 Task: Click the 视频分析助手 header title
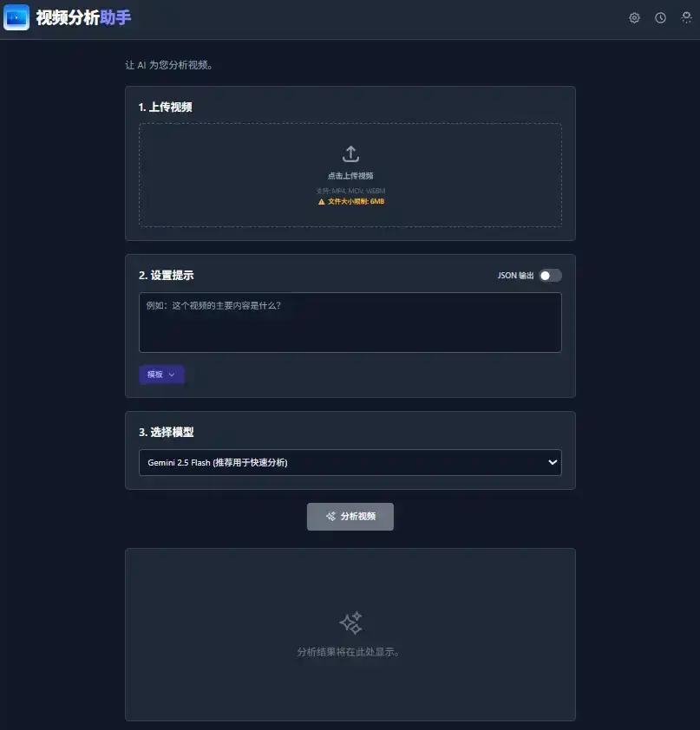82,17
